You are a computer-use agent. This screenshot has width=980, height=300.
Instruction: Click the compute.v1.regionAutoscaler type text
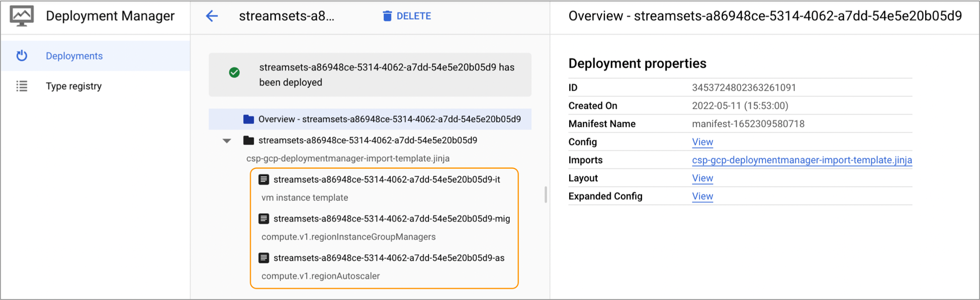320,276
